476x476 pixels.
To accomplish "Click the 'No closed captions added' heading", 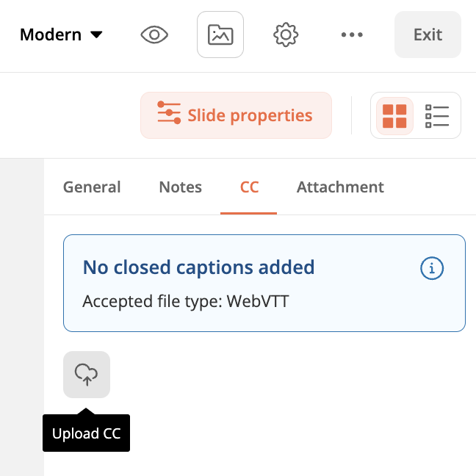I will 198,267.
